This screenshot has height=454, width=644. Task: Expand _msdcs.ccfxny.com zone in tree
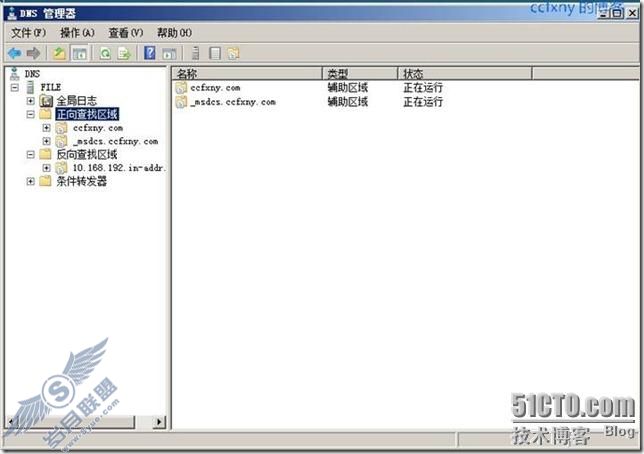tap(46, 141)
